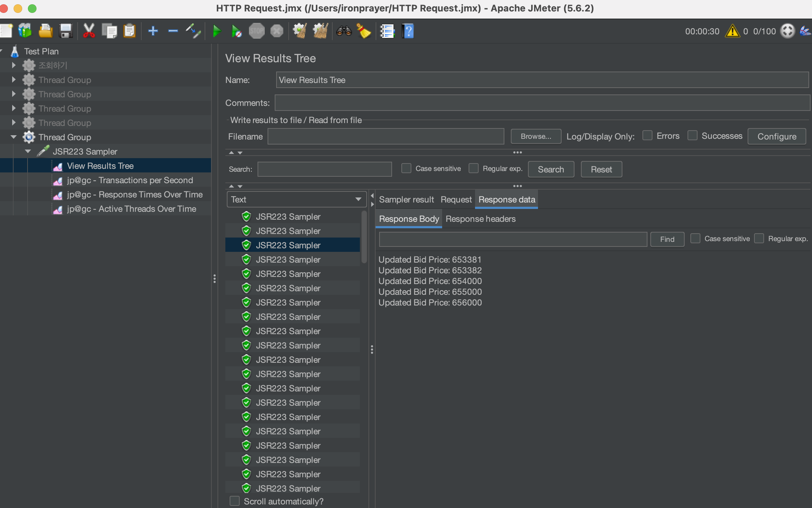Switch to the Sampler result tab

406,200
